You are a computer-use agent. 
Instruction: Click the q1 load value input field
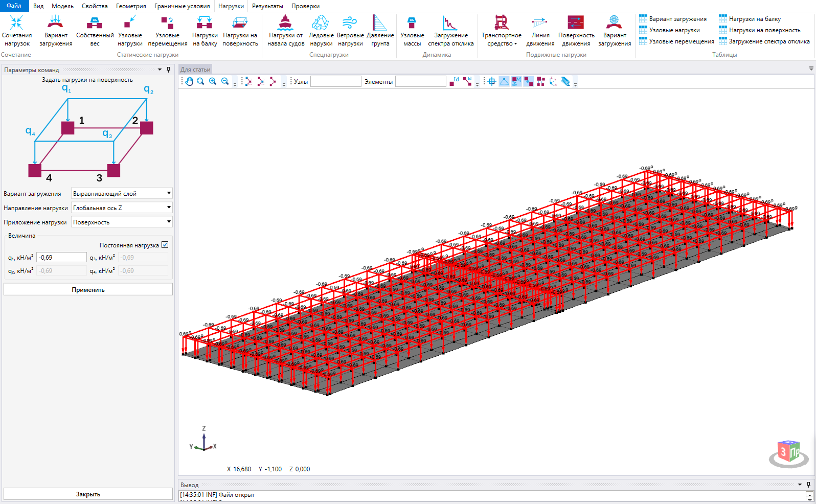pyautogui.click(x=61, y=257)
